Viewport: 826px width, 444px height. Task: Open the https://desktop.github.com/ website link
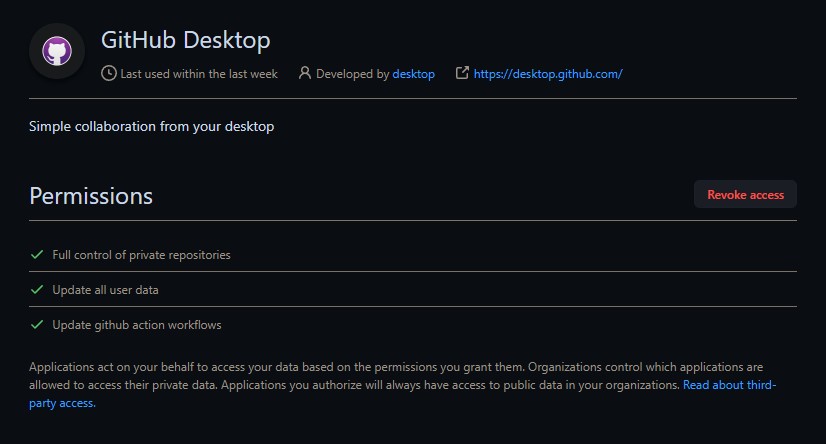[x=547, y=74]
